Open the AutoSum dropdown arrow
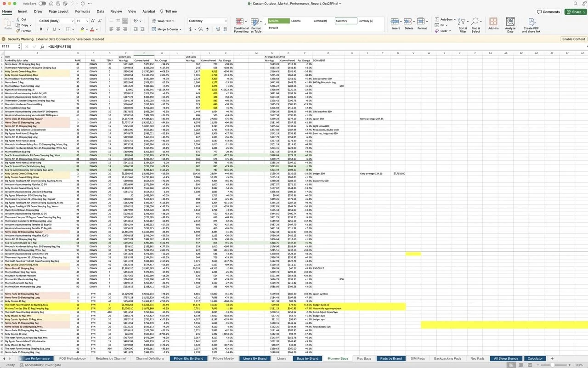Screen dimensions: 588x368 455,19
